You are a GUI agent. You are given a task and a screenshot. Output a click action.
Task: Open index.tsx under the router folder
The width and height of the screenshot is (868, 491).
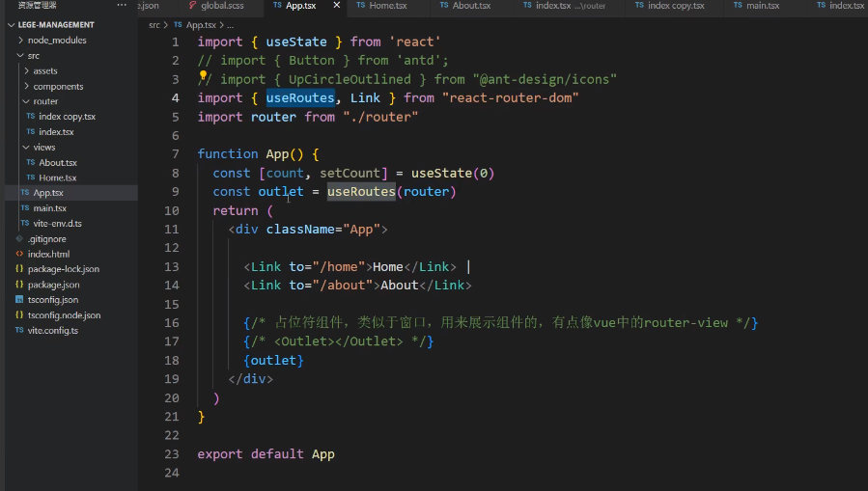click(56, 131)
